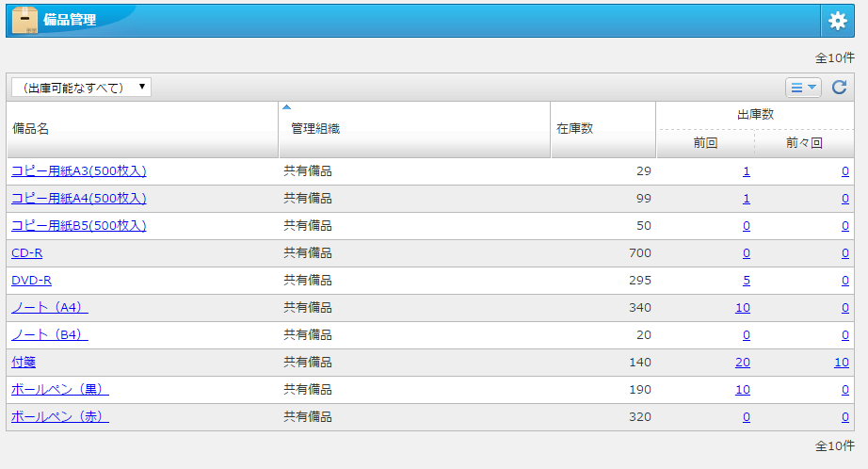This screenshot has width=868, height=469.
Task: Click 付箋 previous checkout count 20
Action: (743, 363)
